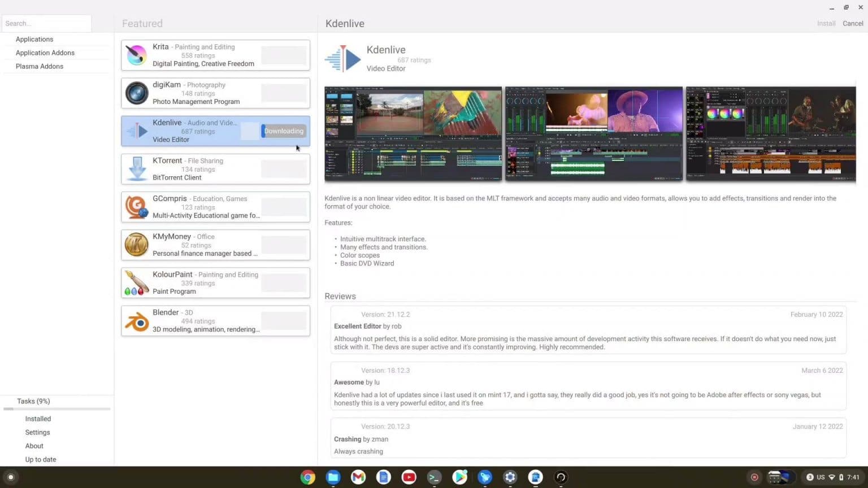Open the Plasma Addons section

39,66
